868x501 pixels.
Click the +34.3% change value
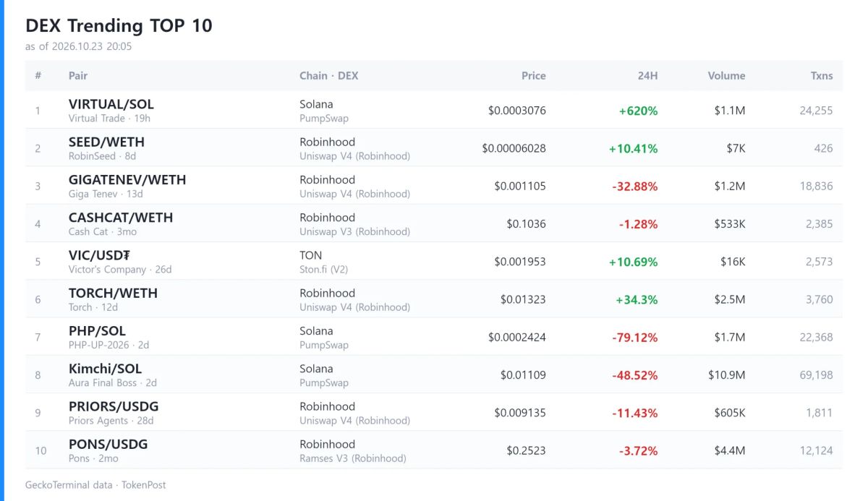coord(637,299)
